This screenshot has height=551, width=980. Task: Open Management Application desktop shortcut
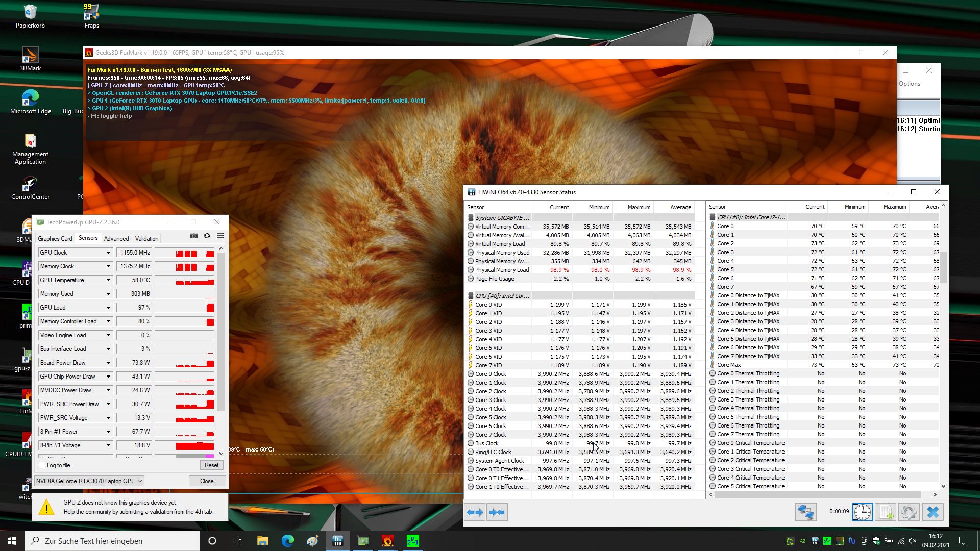(x=30, y=149)
